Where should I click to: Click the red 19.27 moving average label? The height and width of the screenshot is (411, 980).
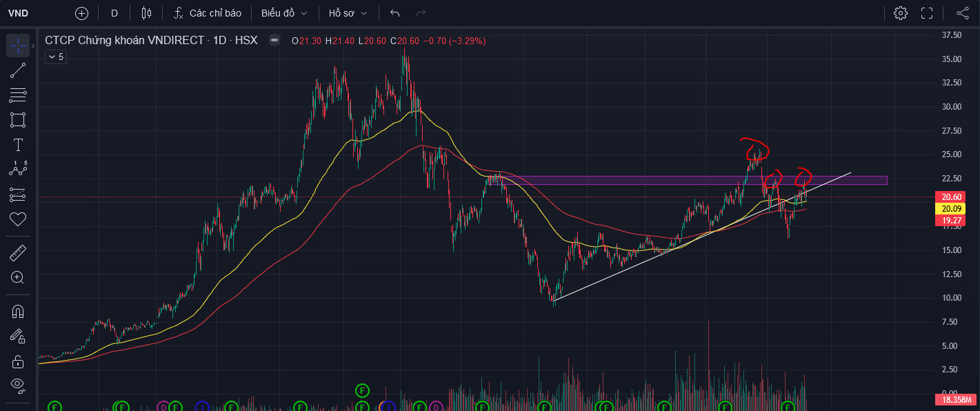coord(949,221)
